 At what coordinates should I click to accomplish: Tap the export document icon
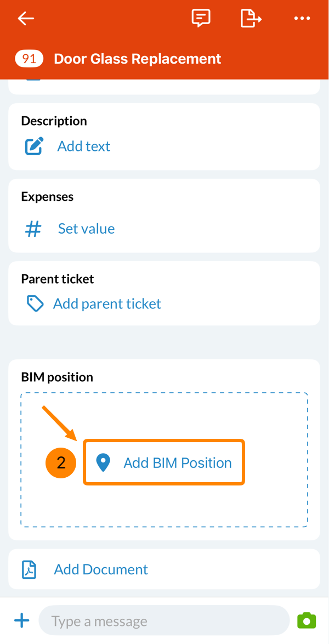251,19
